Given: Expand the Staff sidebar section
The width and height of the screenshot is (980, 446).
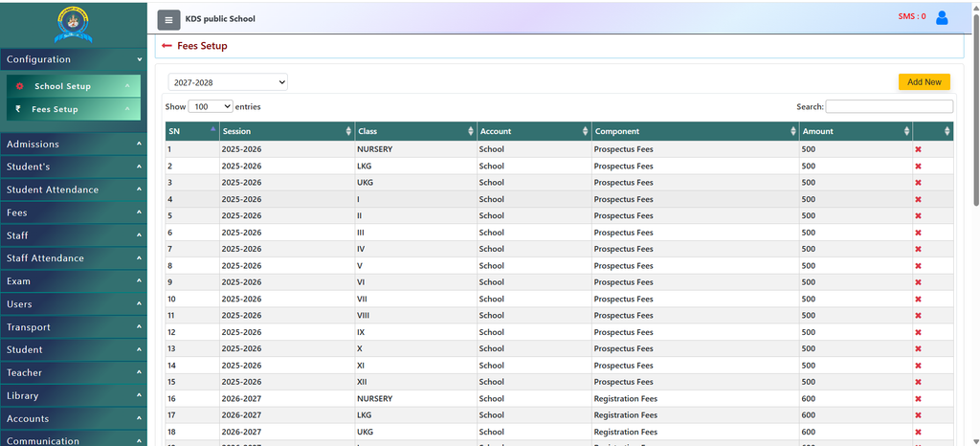Looking at the screenshot, I should tap(73, 235).
